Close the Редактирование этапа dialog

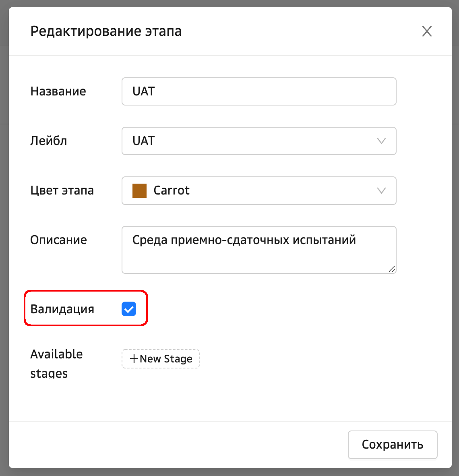(427, 31)
